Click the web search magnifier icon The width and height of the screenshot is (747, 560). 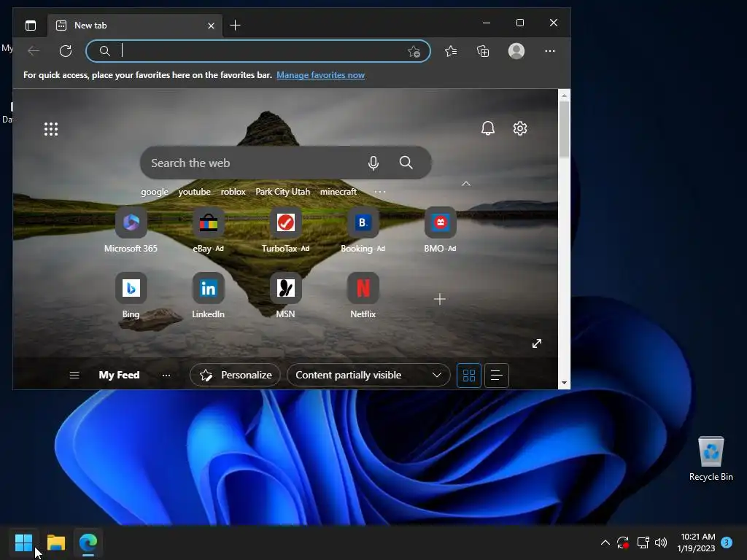click(x=406, y=163)
